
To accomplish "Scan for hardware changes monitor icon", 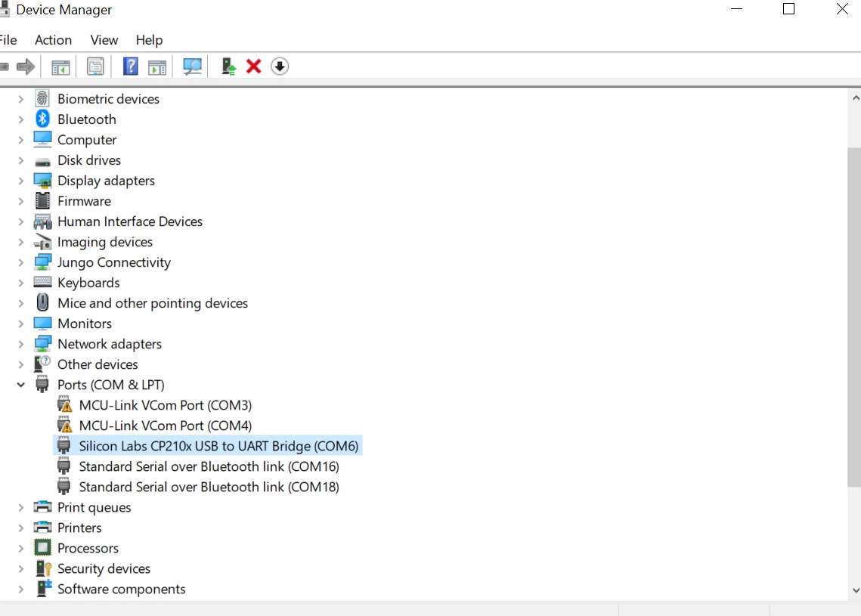I will 192,67.
